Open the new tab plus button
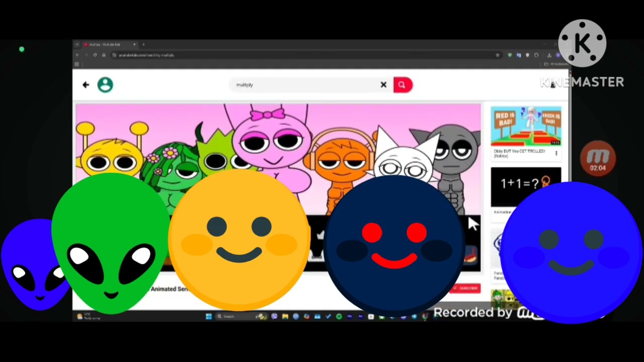The image size is (644, 362). click(x=143, y=44)
